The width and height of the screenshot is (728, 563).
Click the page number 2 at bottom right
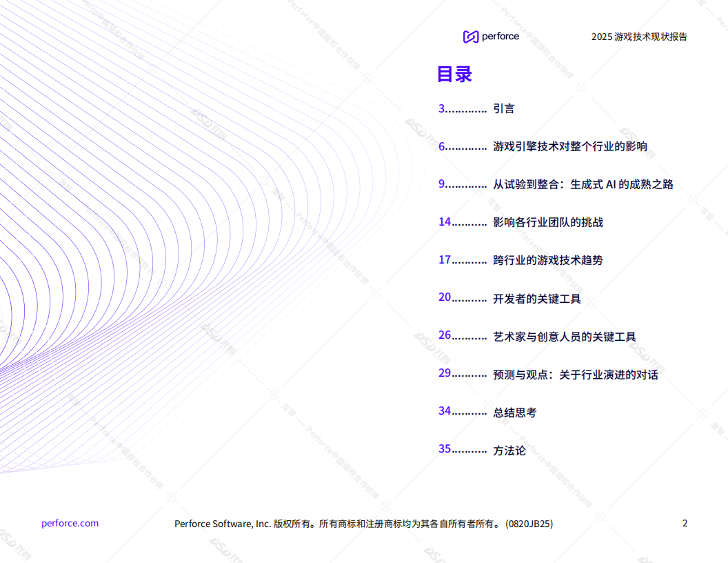[685, 523]
